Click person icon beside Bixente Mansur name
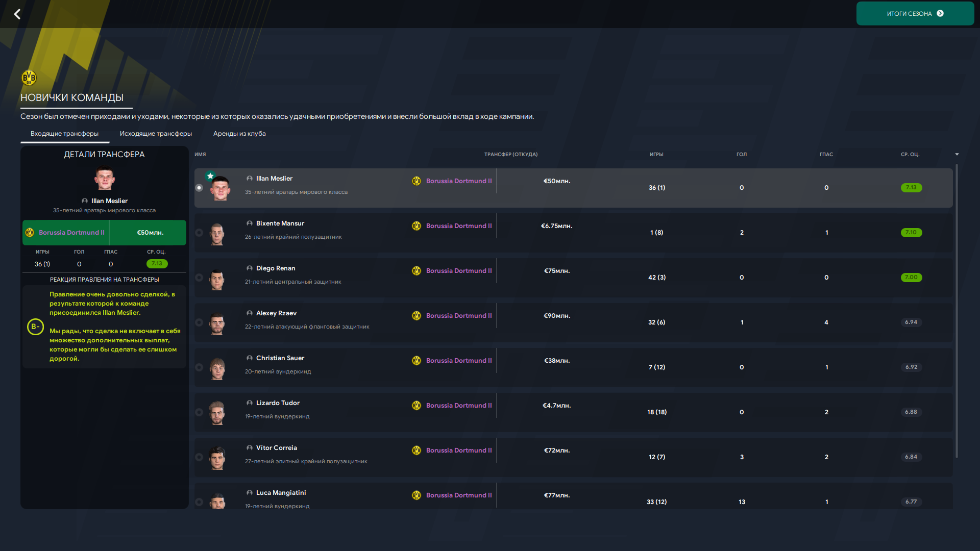 point(250,223)
